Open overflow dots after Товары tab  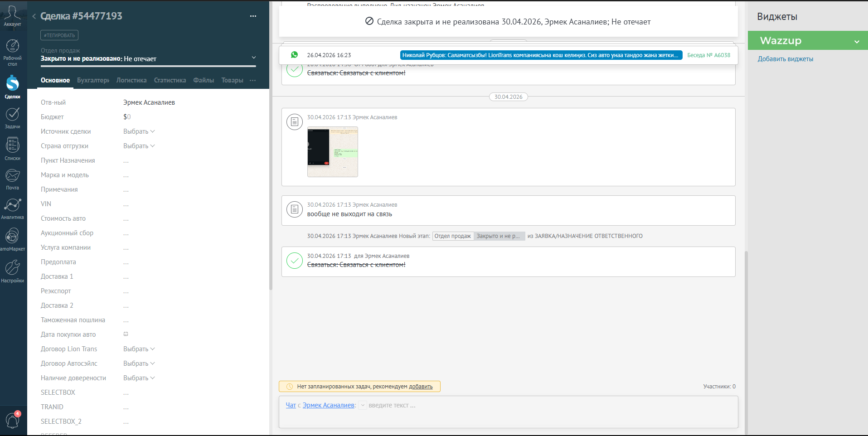[x=252, y=80]
